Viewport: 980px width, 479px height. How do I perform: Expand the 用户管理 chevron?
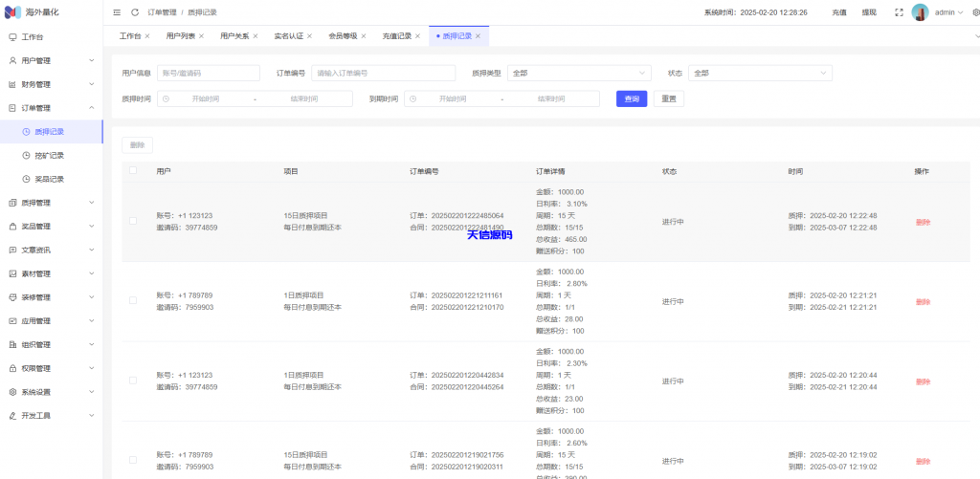[x=92, y=60]
